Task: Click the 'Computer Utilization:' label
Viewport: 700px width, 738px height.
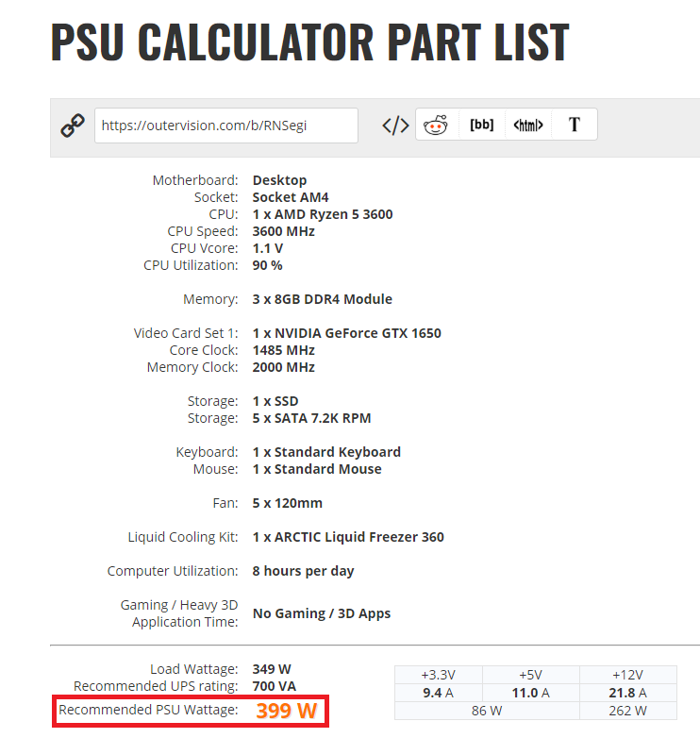Action: point(173,570)
